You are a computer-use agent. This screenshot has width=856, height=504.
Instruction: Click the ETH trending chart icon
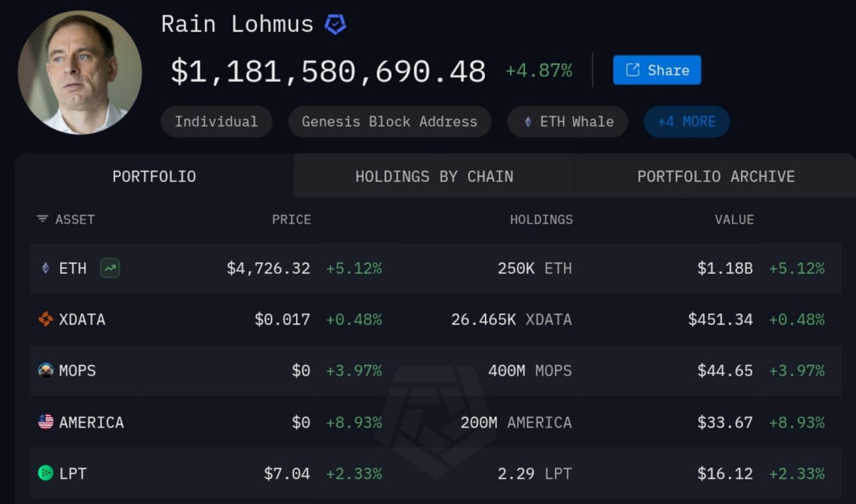[110, 269]
